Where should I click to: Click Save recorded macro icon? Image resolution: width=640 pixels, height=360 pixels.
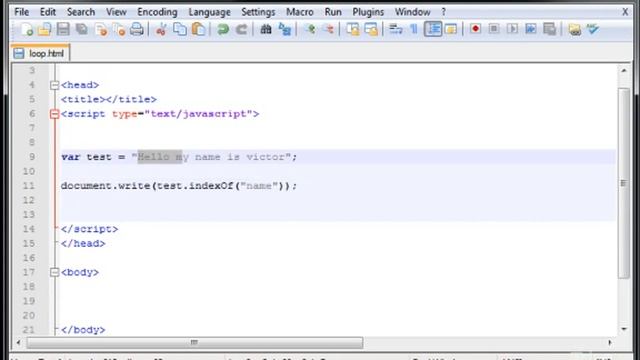(x=549, y=29)
